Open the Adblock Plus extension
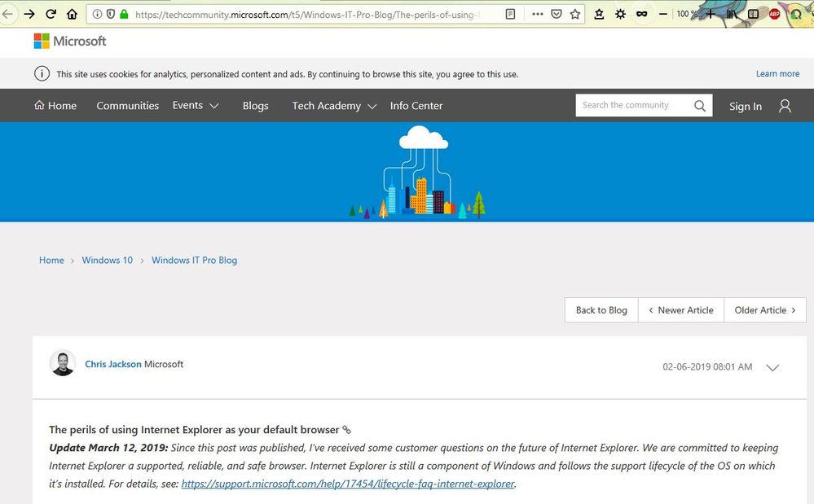 coord(774,14)
